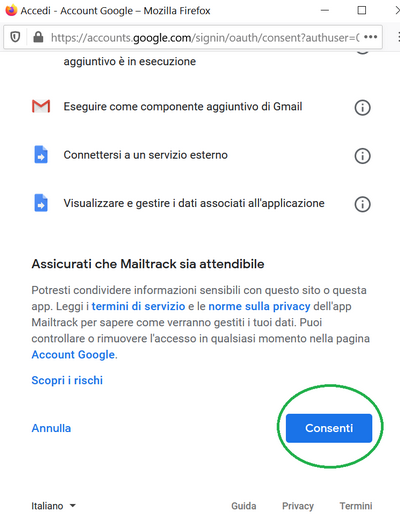Open the Termini footer link
Viewport: 400px width, 529px height.
[x=356, y=506]
